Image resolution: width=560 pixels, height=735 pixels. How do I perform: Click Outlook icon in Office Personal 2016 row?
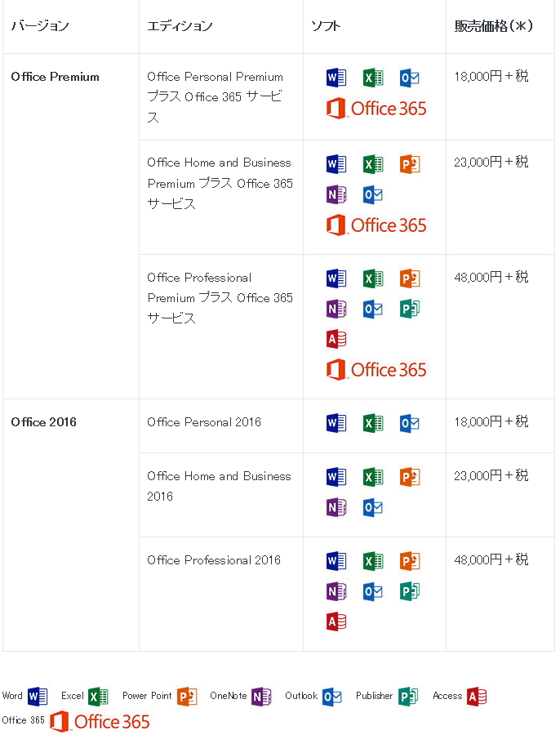(x=410, y=423)
